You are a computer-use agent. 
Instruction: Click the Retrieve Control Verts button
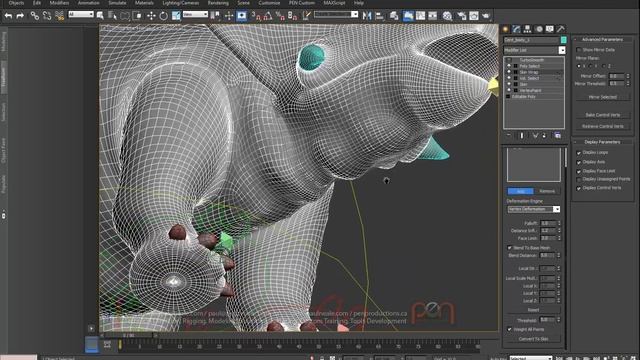click(603, 127)
